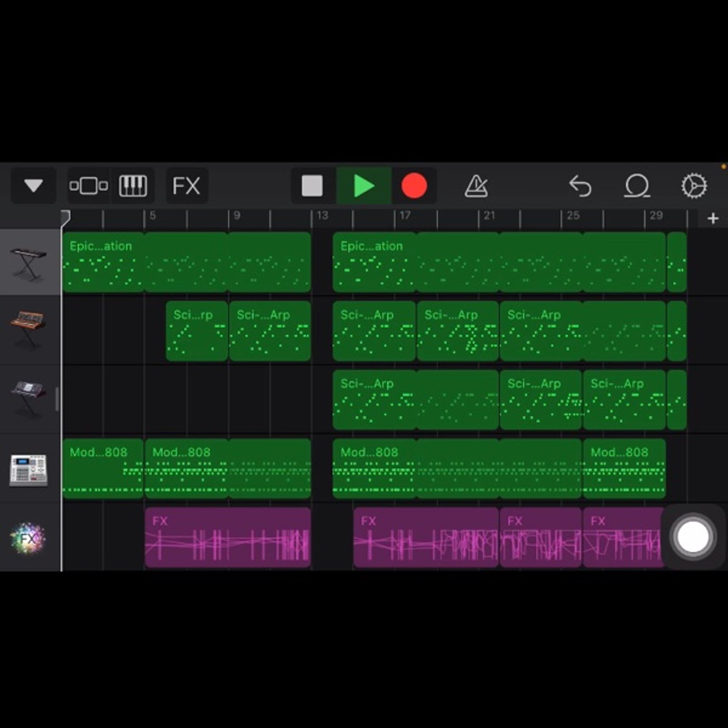Image resolution: width=728 pixels, height=728 pixels.
Task: Toggle the metronome on or off
Action: pos(476,186)
